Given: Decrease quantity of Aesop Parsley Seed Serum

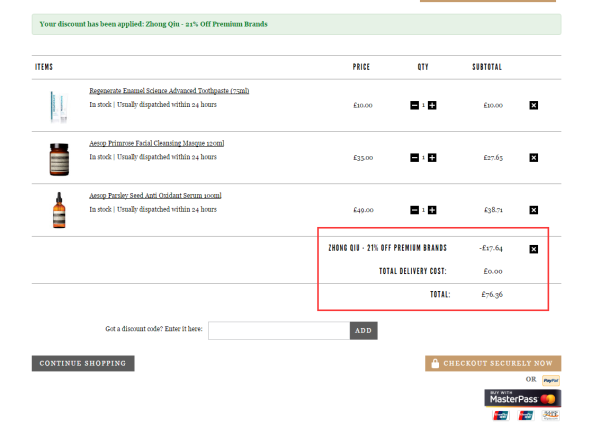Looking at the screenshot, I should (414, 210).
